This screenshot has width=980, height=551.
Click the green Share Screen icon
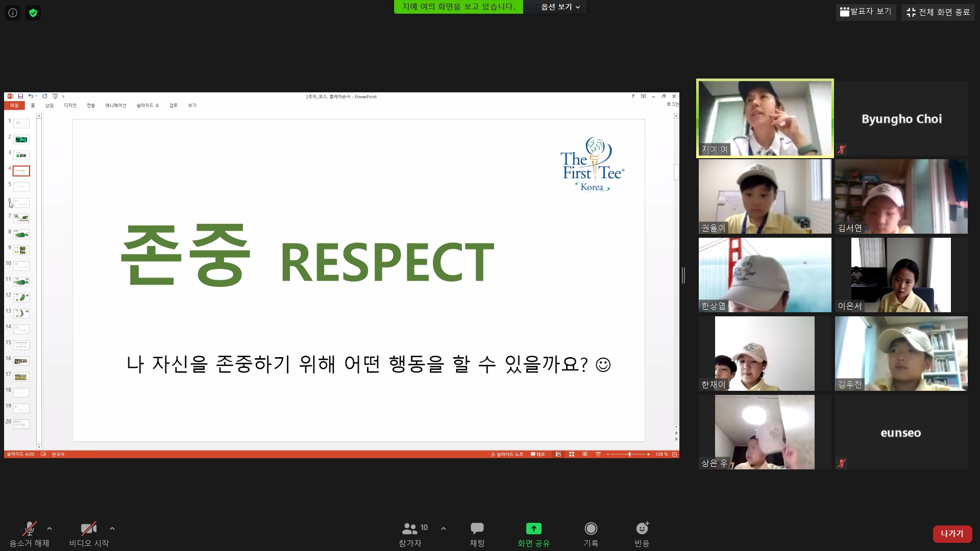pyautogui.click(x=533, y=529)
